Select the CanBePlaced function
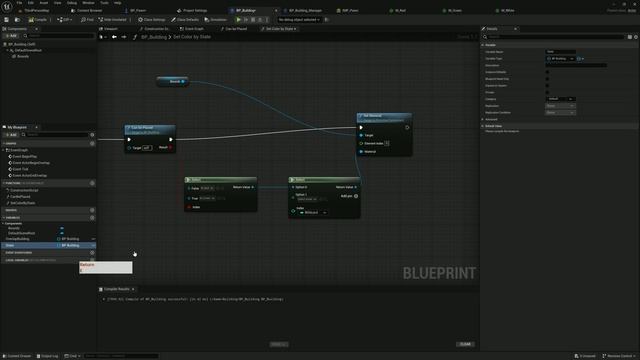 pyautogui.click(x=19, y=197)
